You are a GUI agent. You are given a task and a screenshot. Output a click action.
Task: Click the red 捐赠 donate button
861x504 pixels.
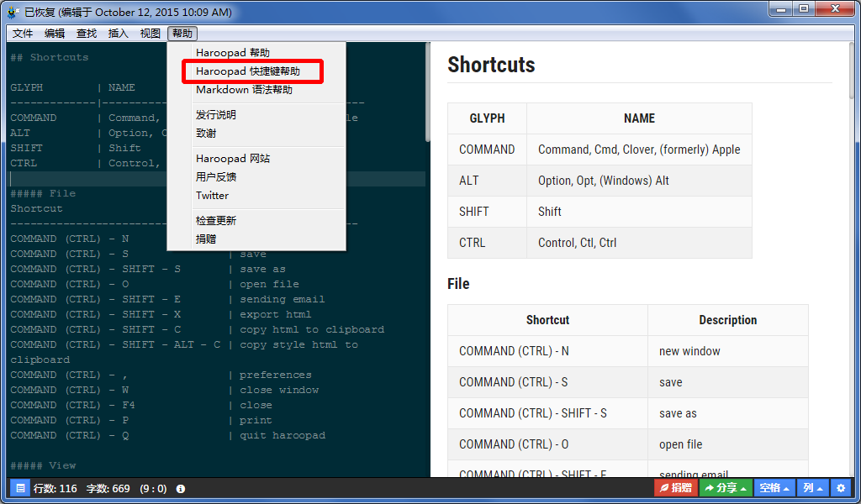pyautogui.click(x=675, y=487)
